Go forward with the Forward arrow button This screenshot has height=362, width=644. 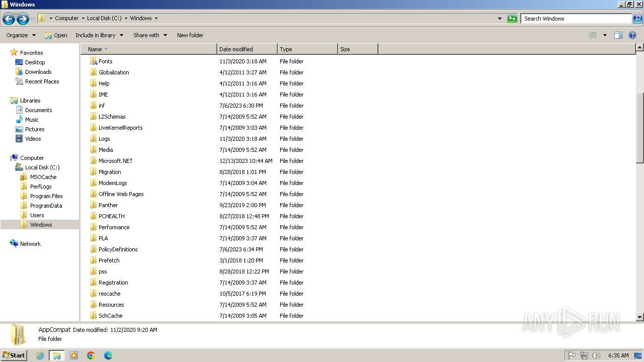(23, 19)
